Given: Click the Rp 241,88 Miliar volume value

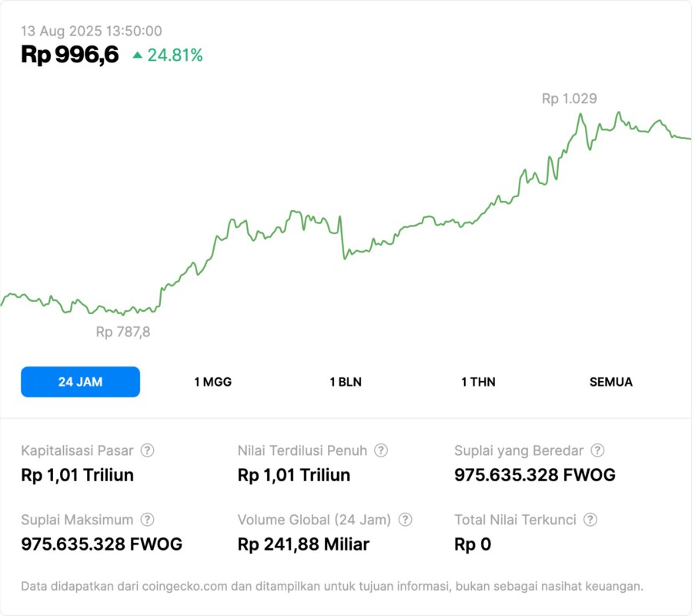Looking at the screenshot, I should 303,544.
